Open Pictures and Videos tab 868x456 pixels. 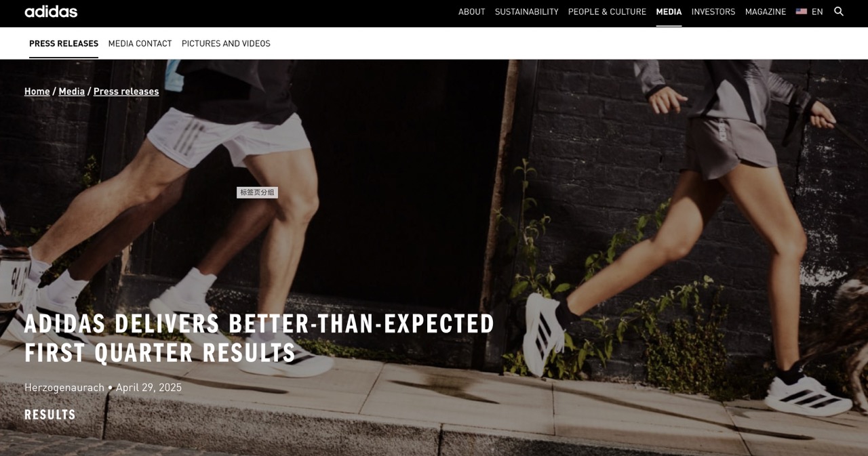click(x=226, y=43)
